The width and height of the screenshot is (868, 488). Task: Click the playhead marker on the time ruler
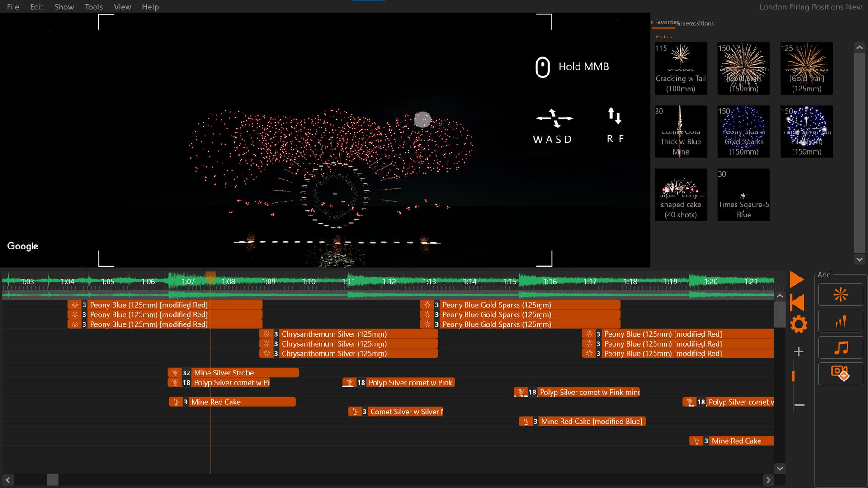coord(210,277)
